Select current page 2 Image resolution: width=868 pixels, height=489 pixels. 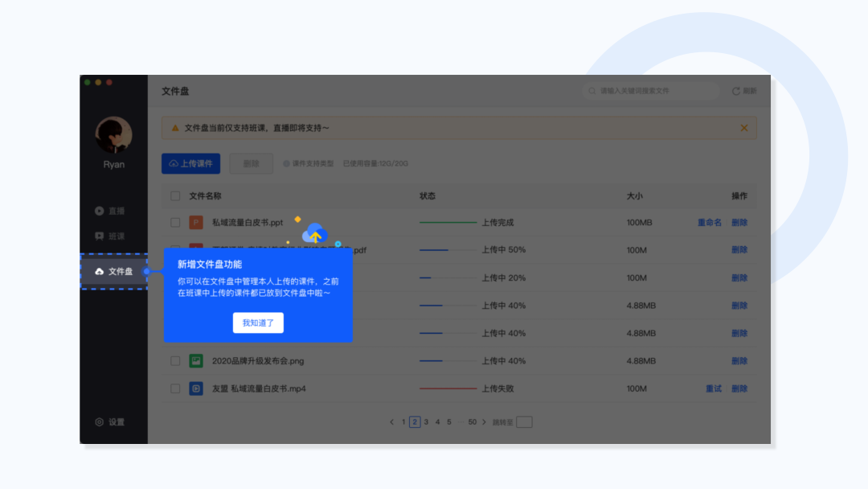[x=415, y=422]
